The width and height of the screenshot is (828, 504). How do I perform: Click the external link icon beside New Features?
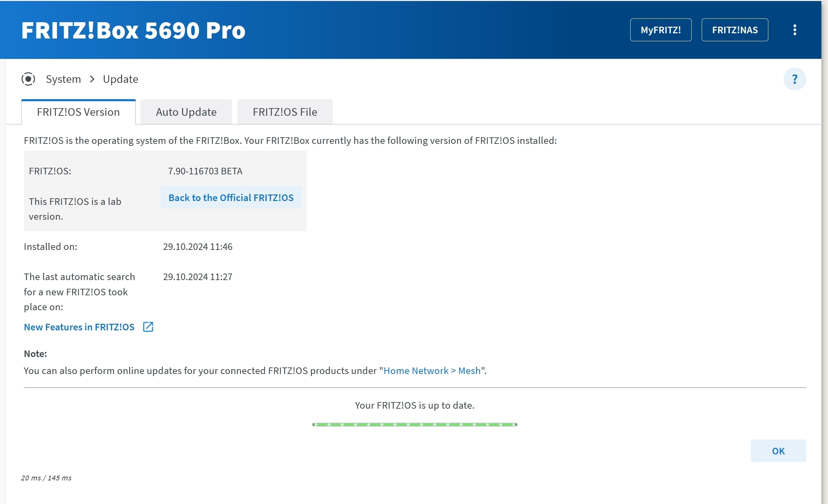[x=148, y=327]
